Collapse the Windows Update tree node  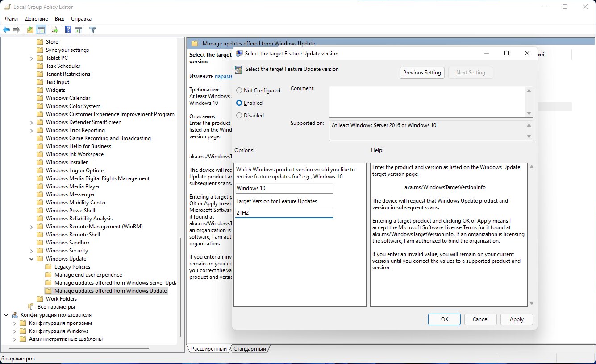(32, 259)
